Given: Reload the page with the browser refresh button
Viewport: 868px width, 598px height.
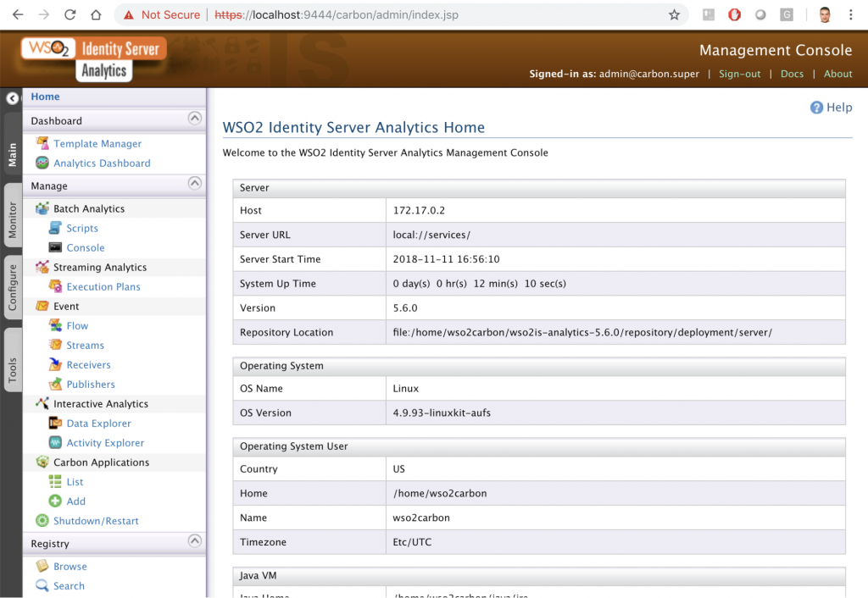Looking at the screenshot, I should [x=70, y=15].
